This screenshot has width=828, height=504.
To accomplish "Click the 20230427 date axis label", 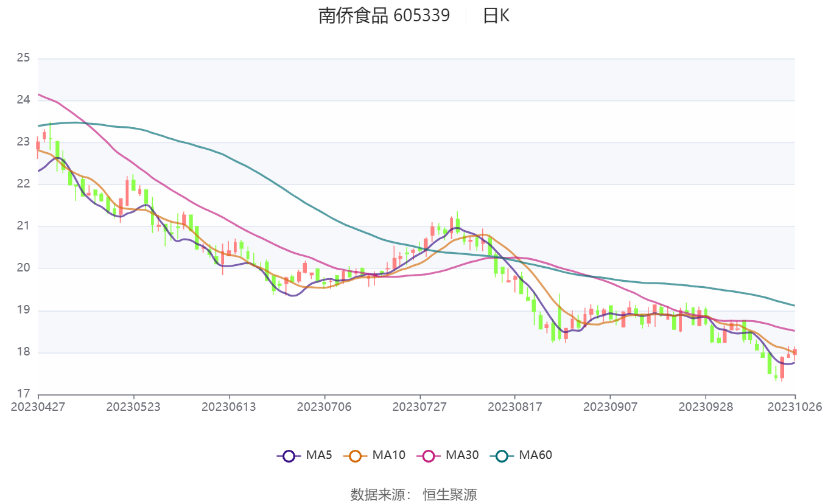I will [38, 407].
